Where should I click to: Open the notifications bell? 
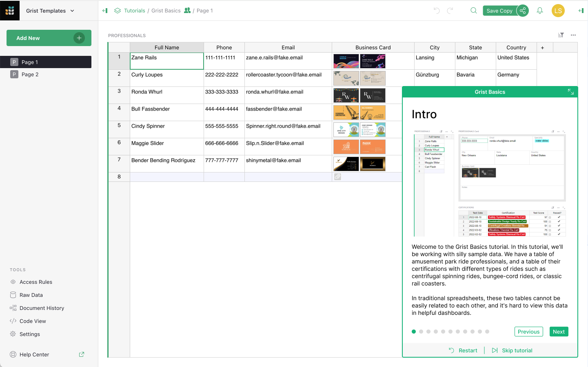click(x=539, y=11)
